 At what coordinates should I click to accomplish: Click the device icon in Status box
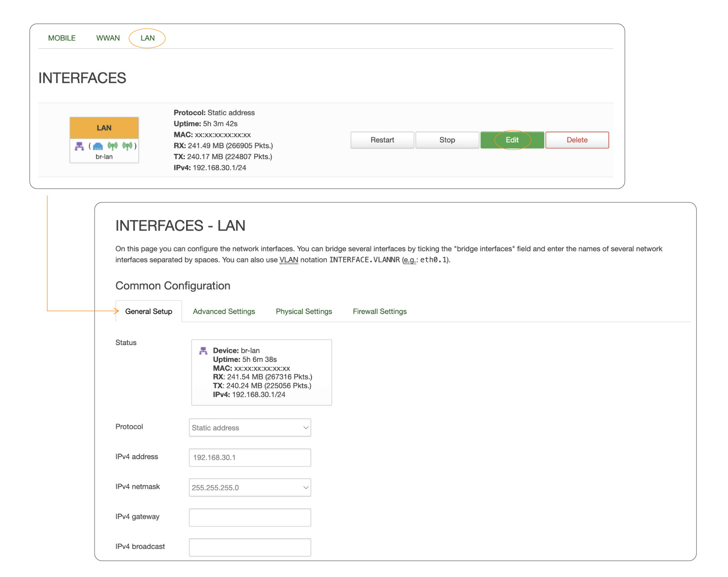[203, 351]
